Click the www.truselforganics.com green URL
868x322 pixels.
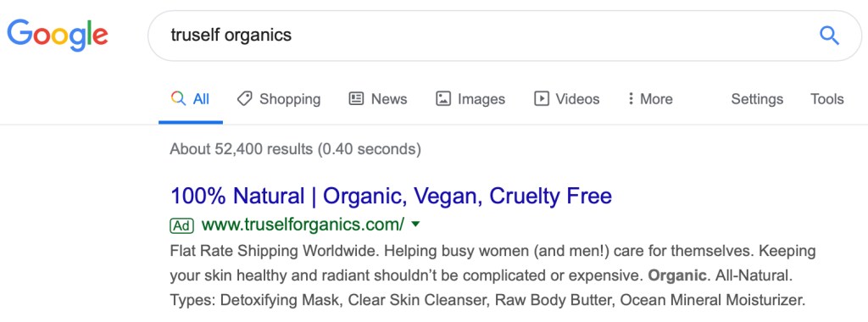pyautogui.click(x=303, y=225)
